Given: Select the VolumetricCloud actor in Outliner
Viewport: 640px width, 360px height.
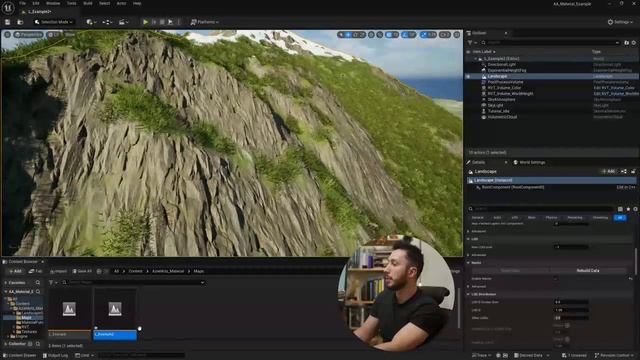Looking at the screenshot, I should pos(502,117).
